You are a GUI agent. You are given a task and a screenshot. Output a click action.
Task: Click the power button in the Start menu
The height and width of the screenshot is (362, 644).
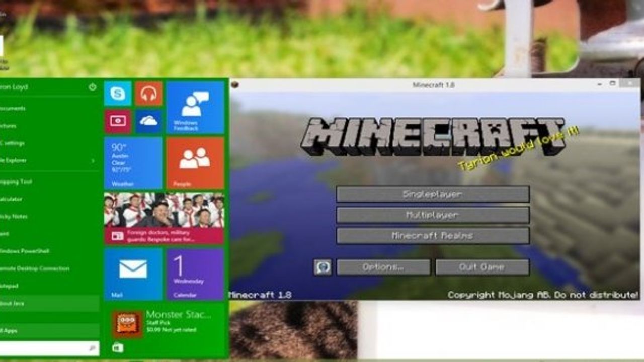92,85
